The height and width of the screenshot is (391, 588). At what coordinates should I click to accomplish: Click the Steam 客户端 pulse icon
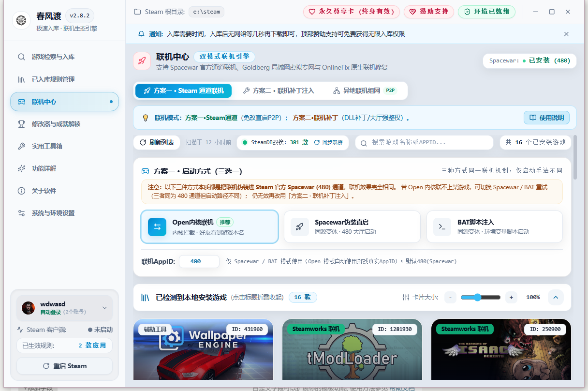(20, 330)
